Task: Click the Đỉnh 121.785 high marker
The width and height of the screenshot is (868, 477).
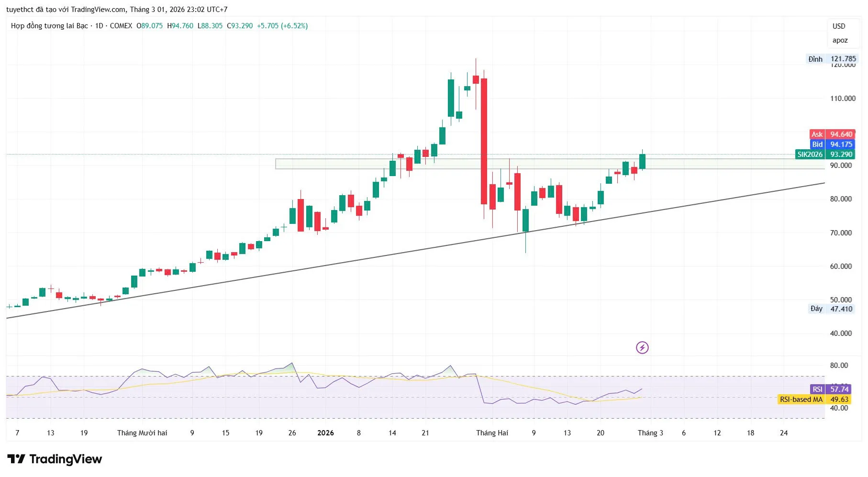Action: click(x=832, y=59)
